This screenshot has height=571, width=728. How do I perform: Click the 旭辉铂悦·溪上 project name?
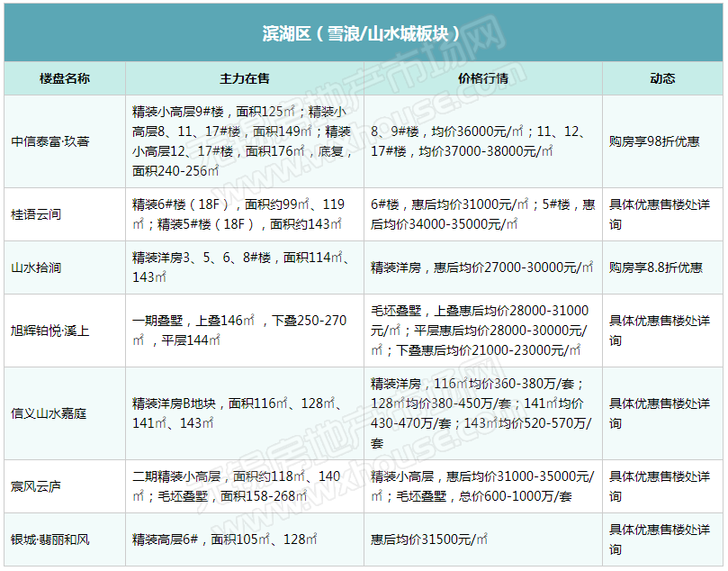click(50, 331)
